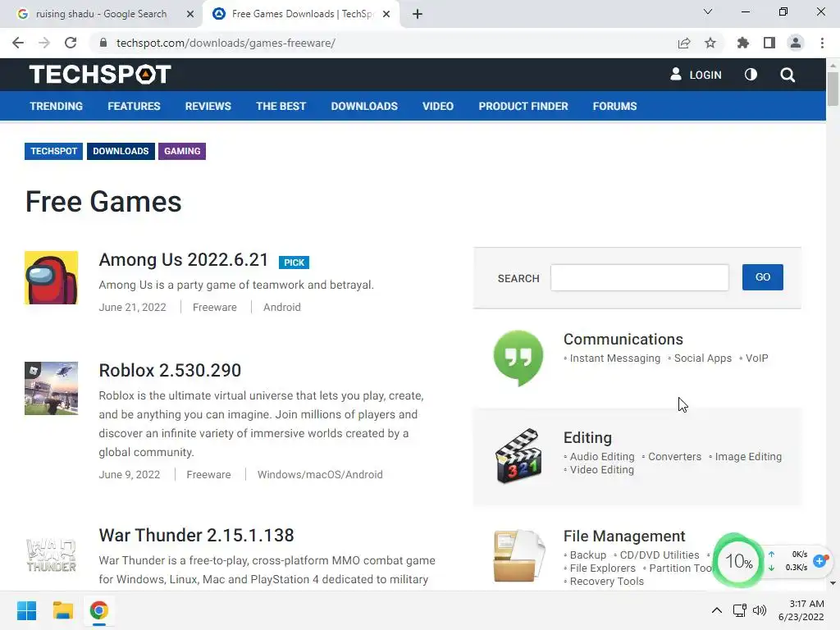Open the REVIEWS menu

tap(208, 106)
